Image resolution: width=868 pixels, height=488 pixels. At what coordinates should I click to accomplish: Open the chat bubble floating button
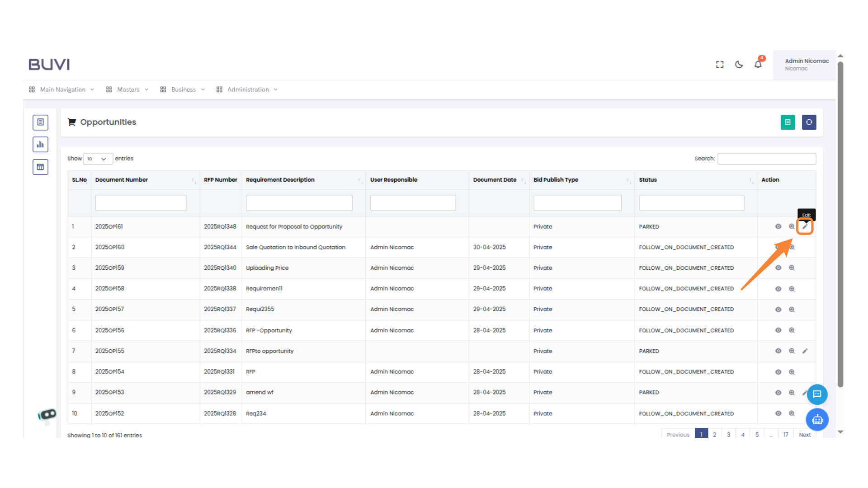pyautogui.click(x=817, y=394)
